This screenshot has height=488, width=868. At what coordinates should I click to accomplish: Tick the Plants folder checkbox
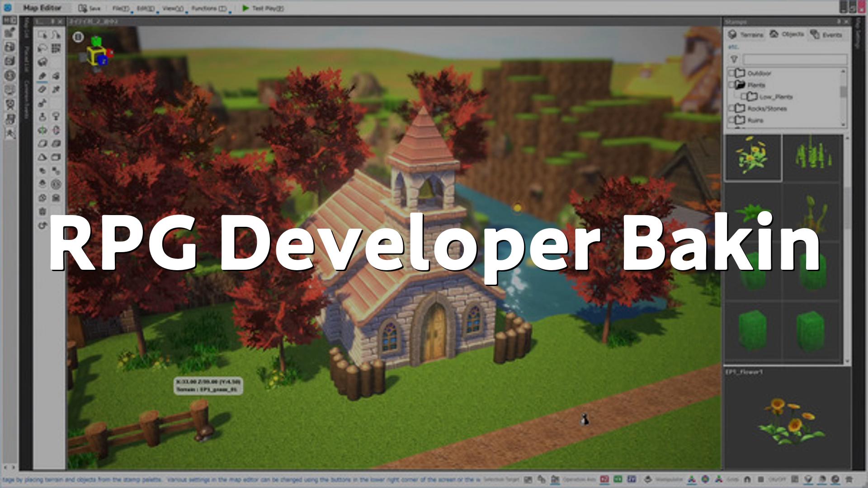pos(731,85)
